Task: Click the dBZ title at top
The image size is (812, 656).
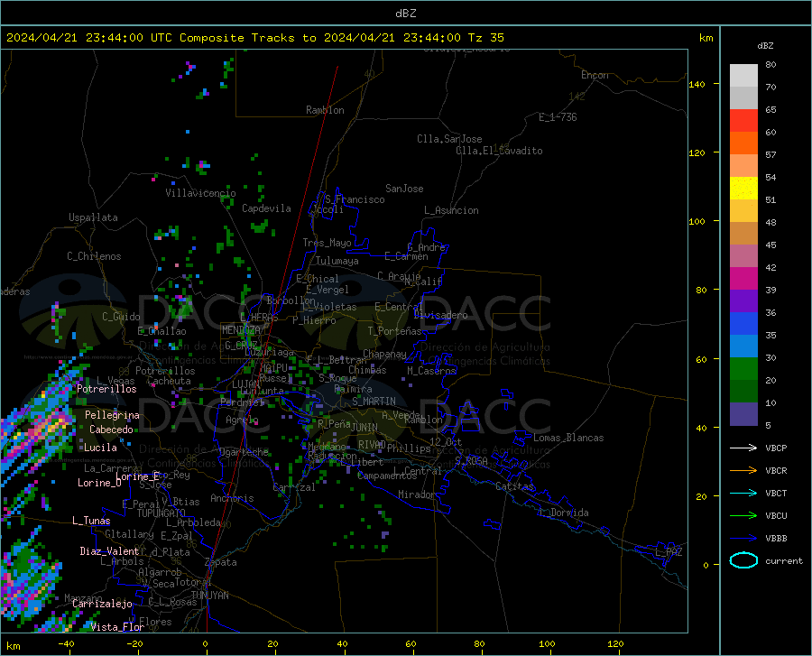Action: [405, 14]
